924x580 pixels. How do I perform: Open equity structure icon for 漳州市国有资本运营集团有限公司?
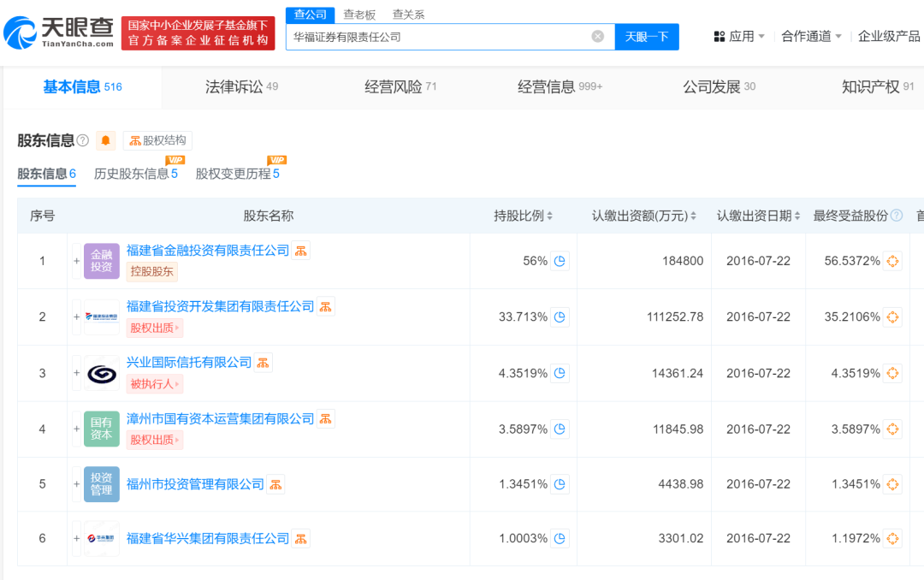pyautogui.click(x=326, y=418)
